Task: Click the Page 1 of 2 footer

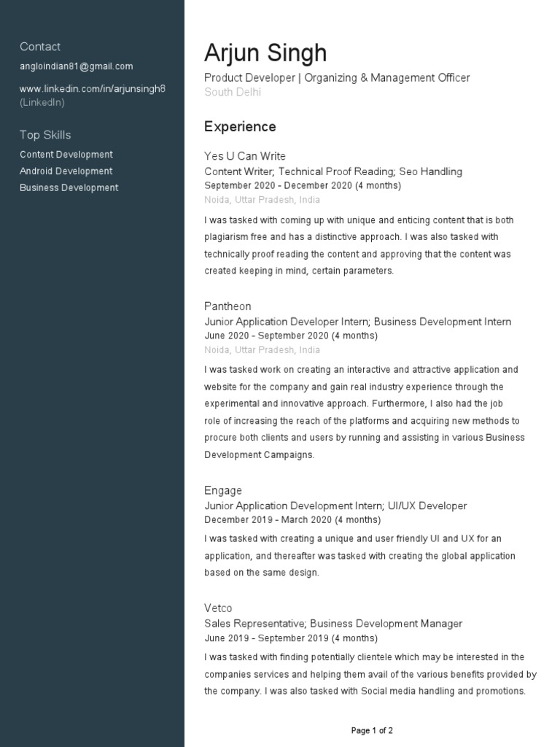Action: click(372, 730)
